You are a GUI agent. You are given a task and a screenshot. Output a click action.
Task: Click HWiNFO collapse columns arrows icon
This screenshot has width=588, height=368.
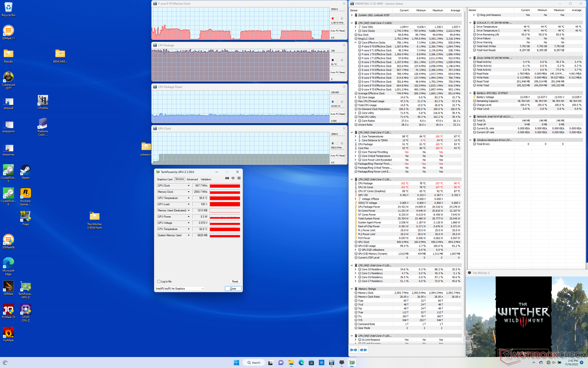point(363,350)
